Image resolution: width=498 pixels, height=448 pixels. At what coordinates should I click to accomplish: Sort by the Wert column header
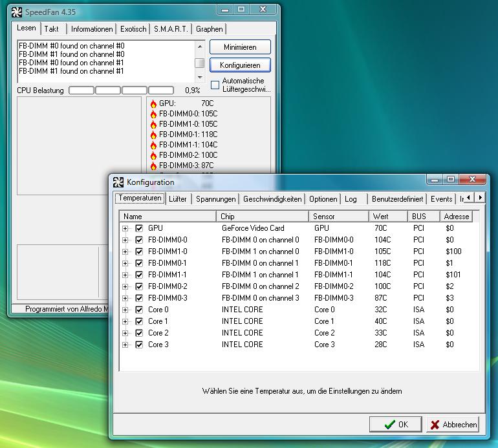pos(388,217)
